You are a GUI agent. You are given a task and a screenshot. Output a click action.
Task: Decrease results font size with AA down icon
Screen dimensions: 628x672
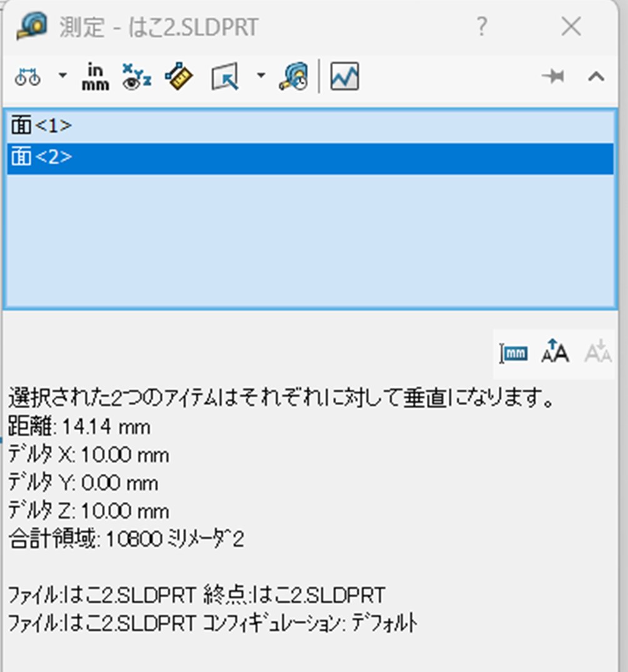(x=597, y=351)
